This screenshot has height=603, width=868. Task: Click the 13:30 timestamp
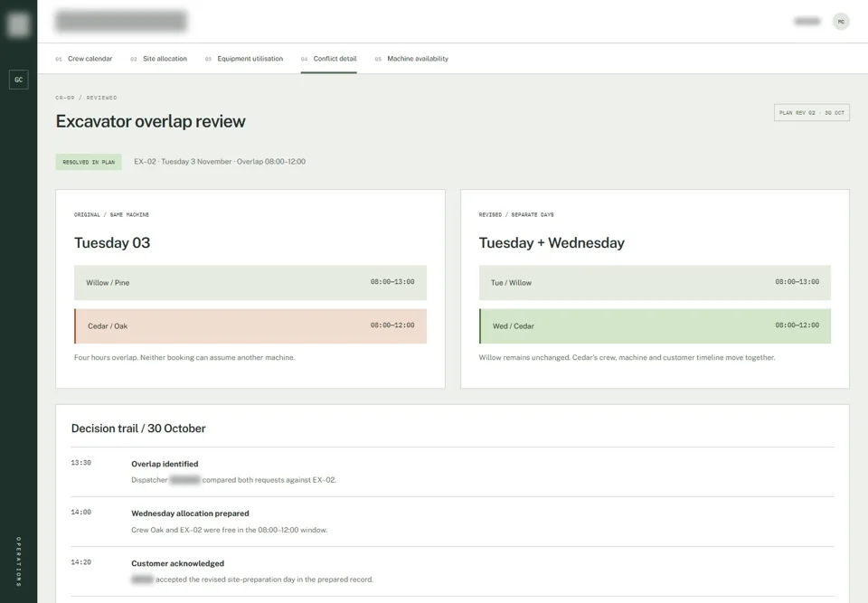point(80,463)
